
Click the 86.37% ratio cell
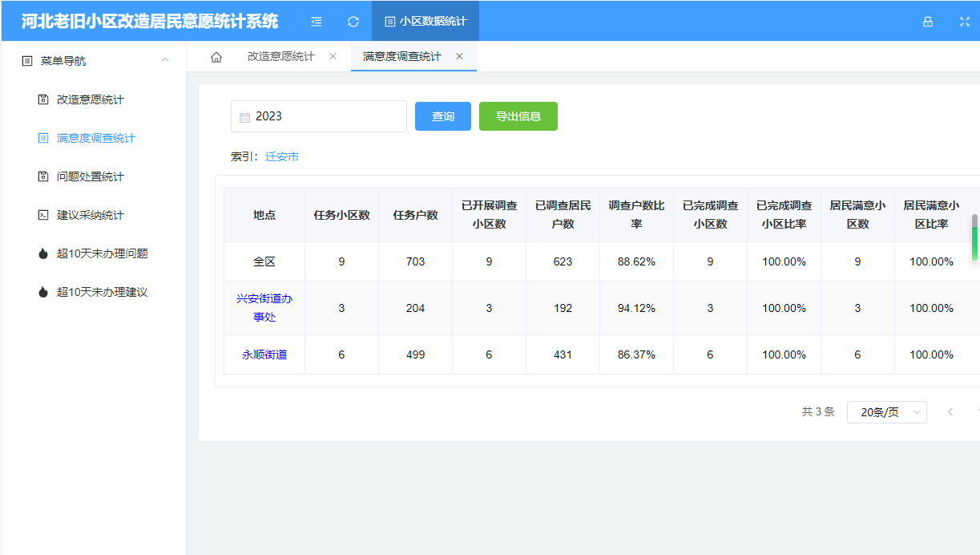[636, 354]
